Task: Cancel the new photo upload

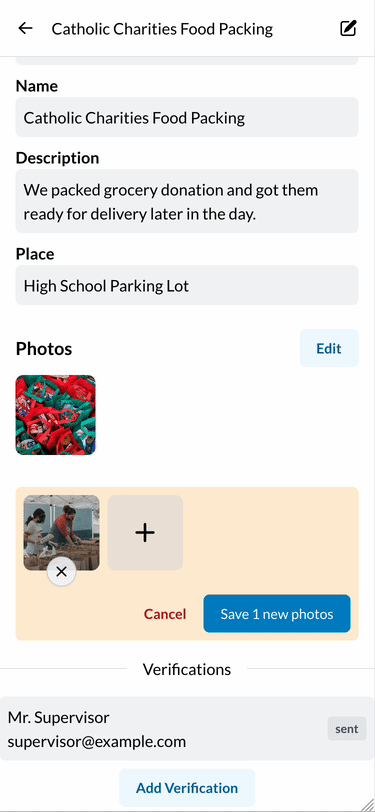Action: [165, 614]
